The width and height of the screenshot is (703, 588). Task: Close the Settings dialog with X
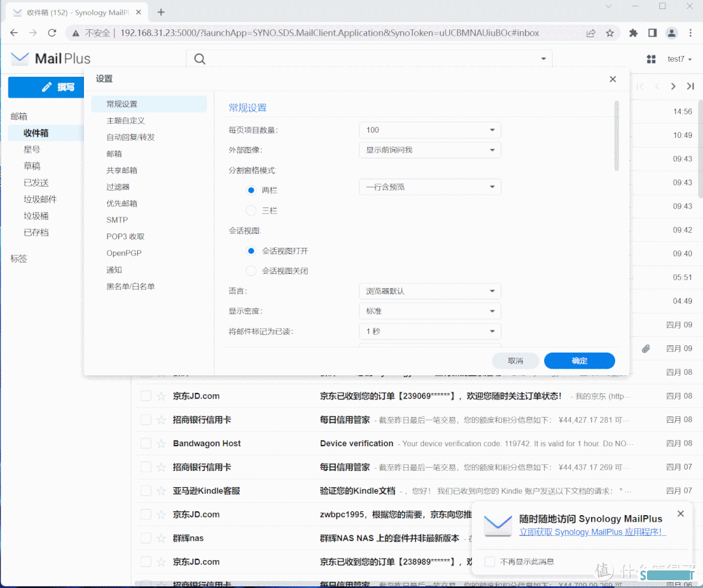point(613,79)
